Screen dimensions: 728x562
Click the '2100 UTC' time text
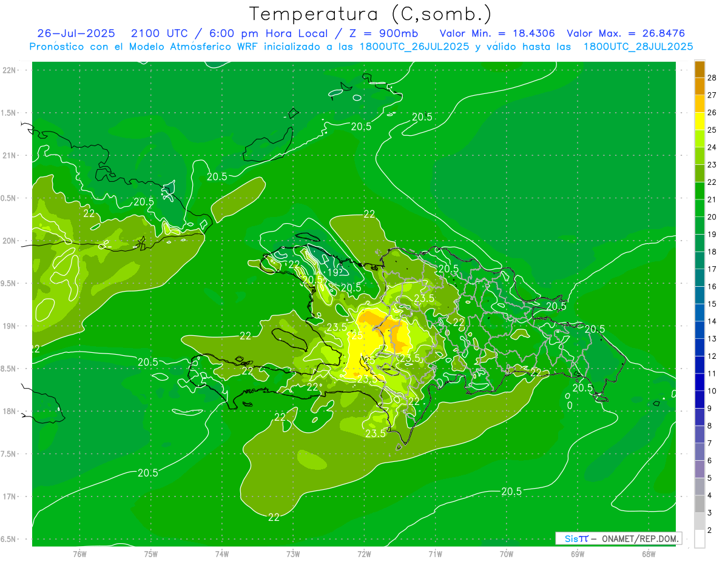[160, 33]
